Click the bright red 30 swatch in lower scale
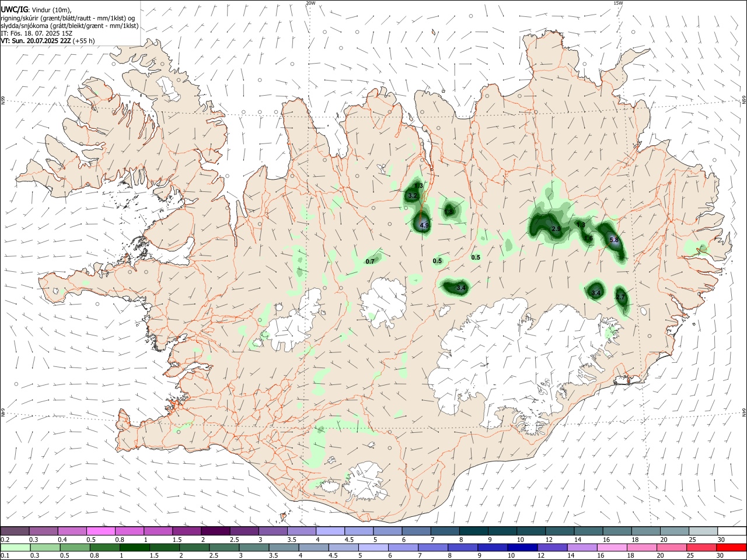 [x=731, y=547]
